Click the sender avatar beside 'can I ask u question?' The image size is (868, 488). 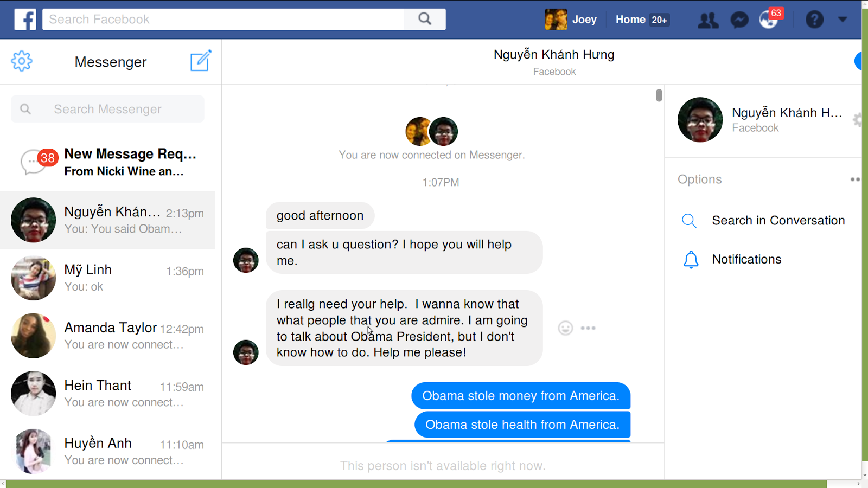[246, 260]
